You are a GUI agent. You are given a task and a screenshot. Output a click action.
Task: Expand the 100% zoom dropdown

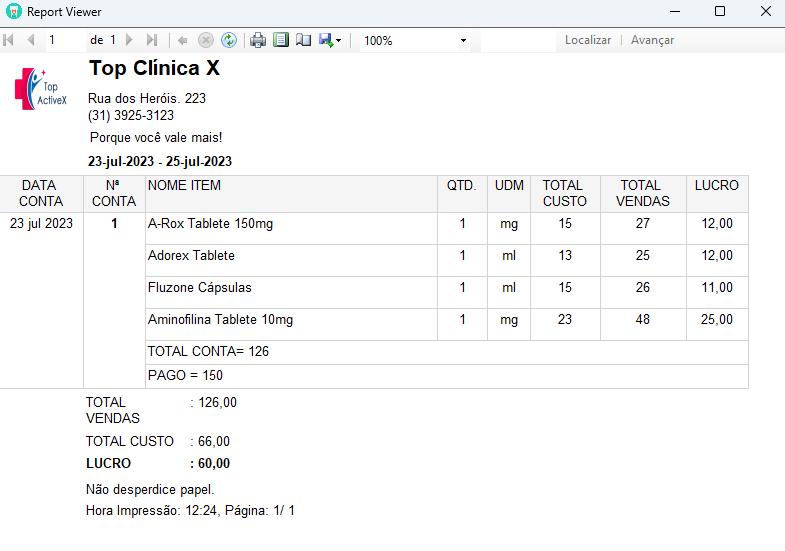[463, 41]
